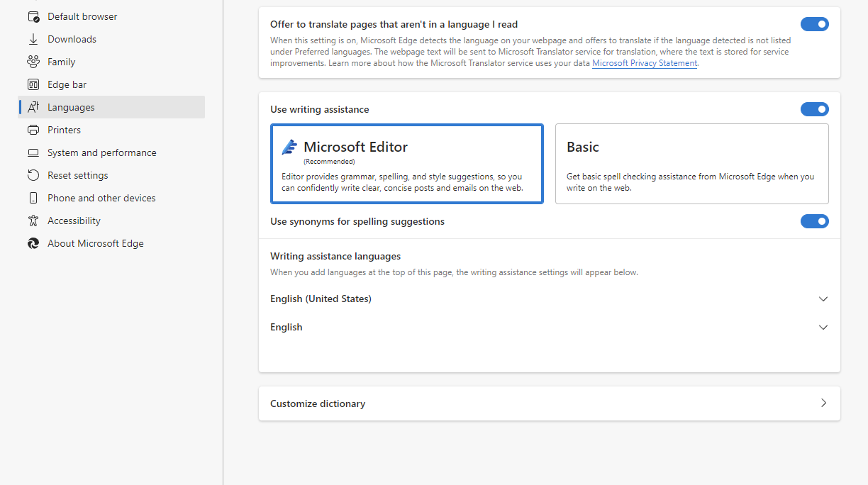Expand the English writing assistance row
Image resolution: width=868 pixels, height=485 pixels.
point(823,328)
